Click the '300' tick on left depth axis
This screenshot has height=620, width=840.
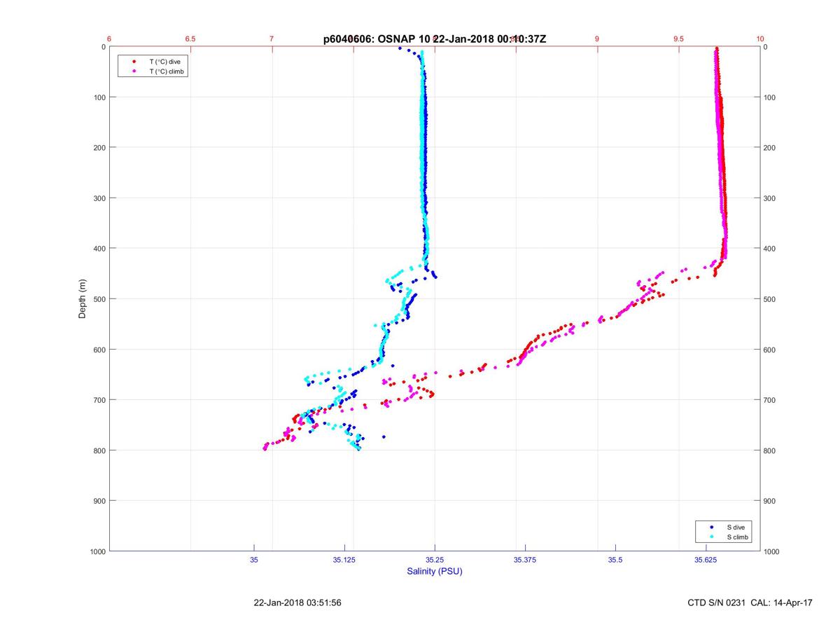point(99,198)
